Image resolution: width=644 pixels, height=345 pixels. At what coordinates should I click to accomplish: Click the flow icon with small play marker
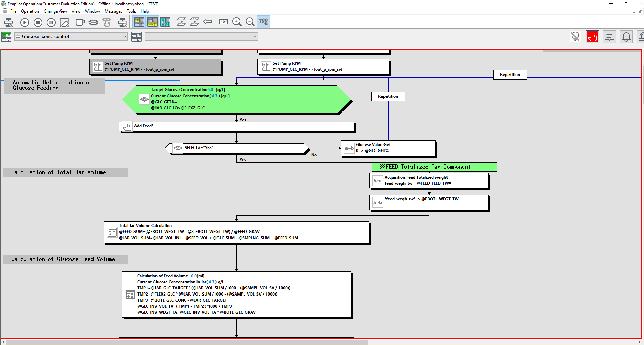(8, 22)
